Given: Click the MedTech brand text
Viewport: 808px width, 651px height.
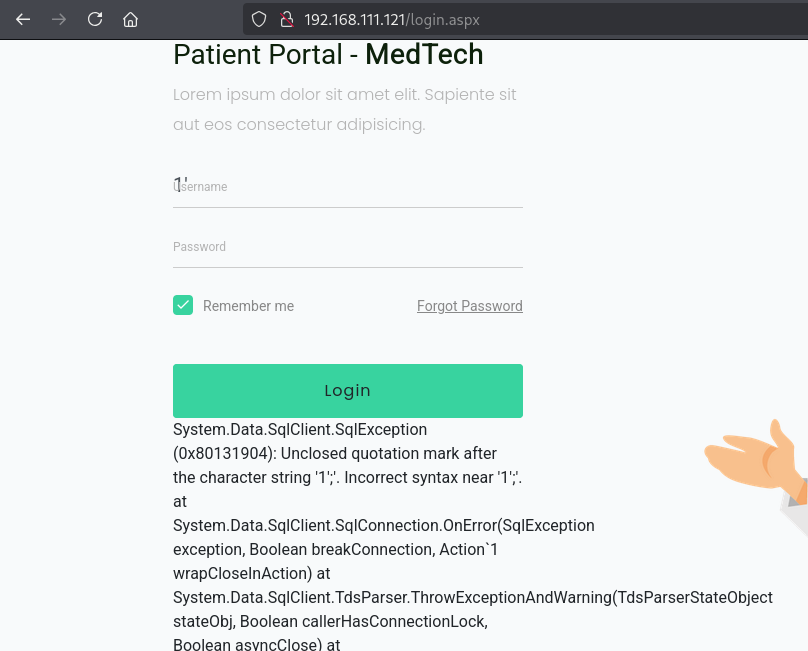Looking at the screenshot, I should coord(424,55).
